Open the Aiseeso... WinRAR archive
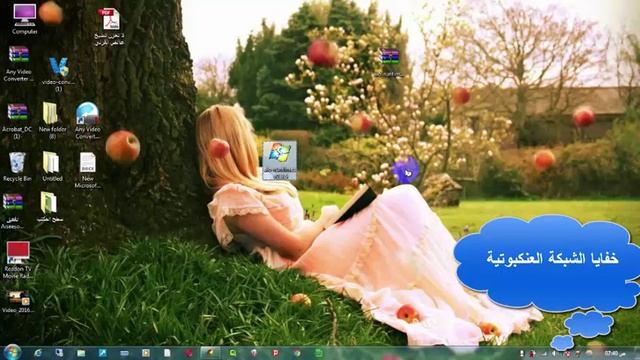 coord(13,211)
